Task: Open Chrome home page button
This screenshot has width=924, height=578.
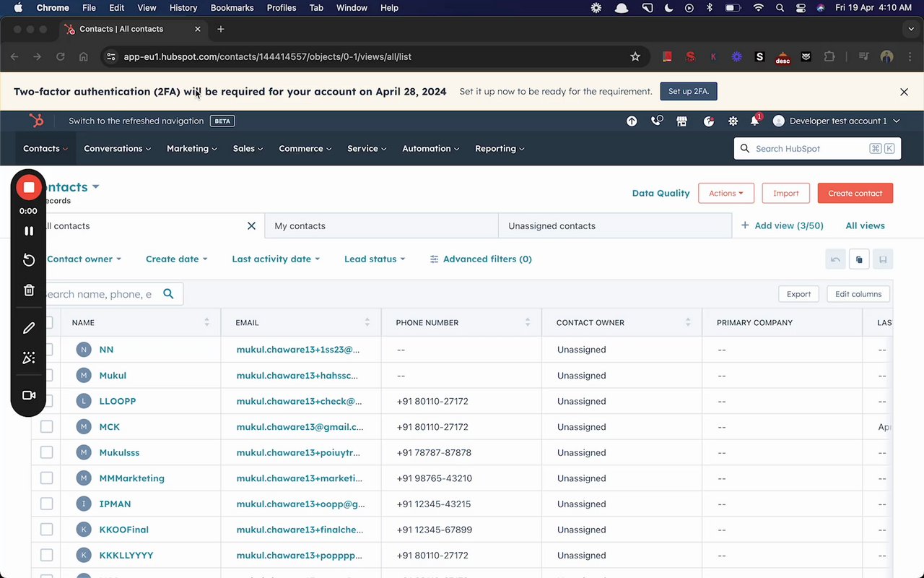Action: pos(84,56)
